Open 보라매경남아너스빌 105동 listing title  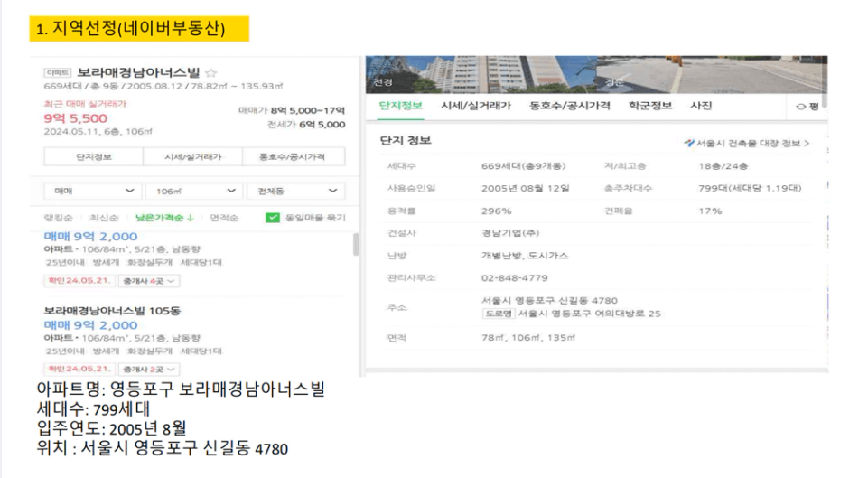(x=112, y=311)
